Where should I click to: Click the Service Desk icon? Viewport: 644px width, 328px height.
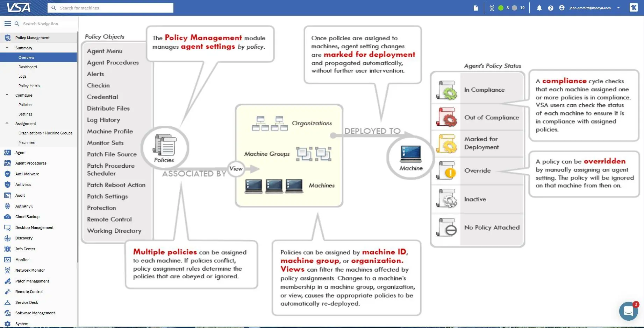click(7, 302)
